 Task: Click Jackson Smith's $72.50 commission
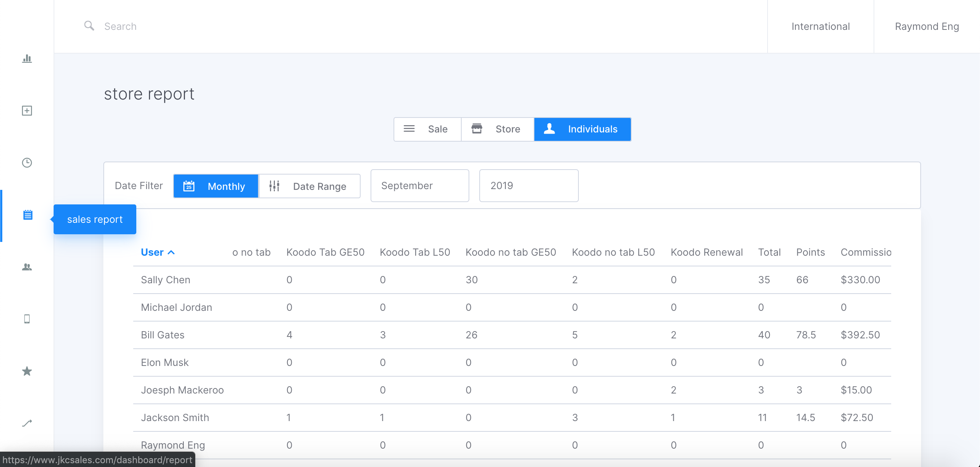pos(857,418)
